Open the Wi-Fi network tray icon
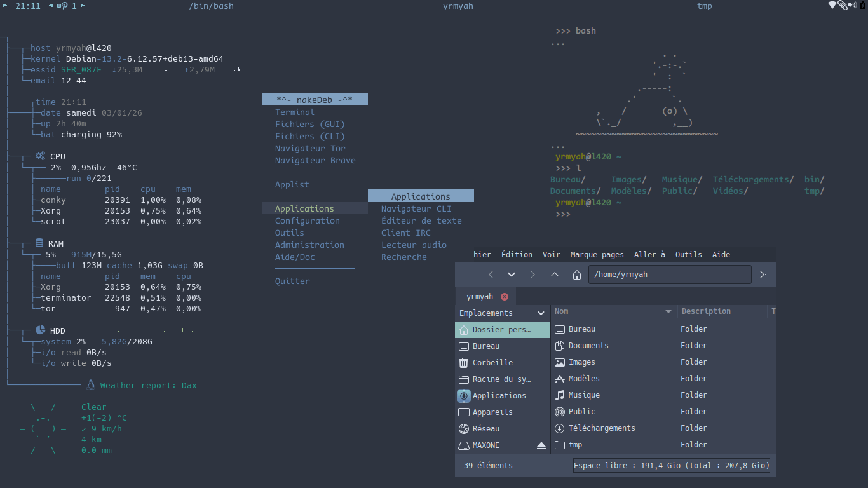868x488 pixels. pos(832,6)
